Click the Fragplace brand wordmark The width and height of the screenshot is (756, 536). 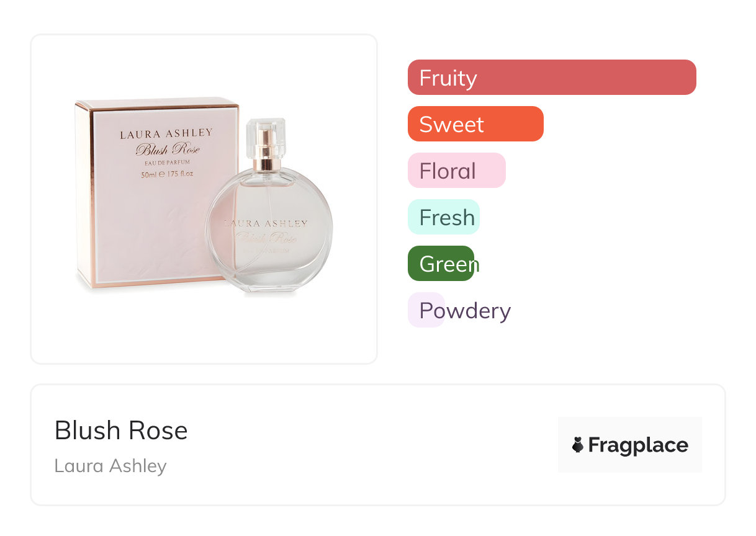click(x=638, y=445)
